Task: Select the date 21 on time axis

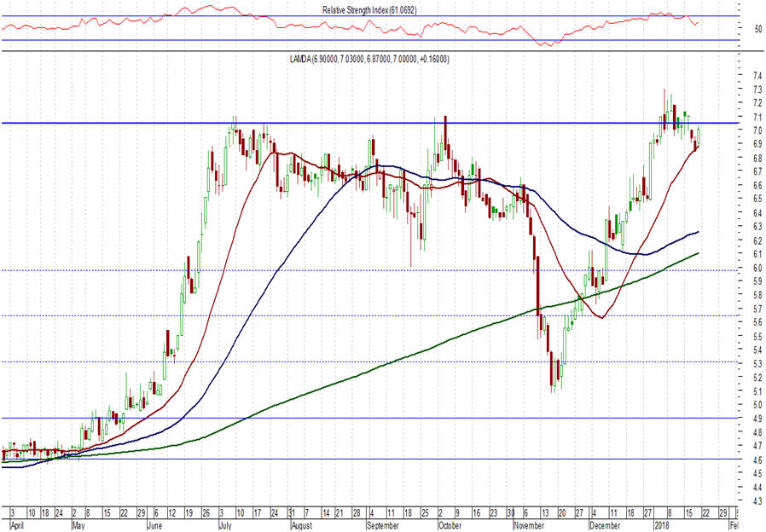Action: point(339,513)
